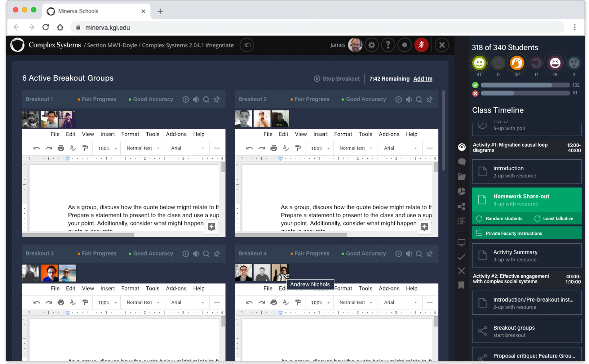This screenshot has width=589, height=364.
Task: Run spell check in Breakout 2 document
Action: click(x=286, y=148)
